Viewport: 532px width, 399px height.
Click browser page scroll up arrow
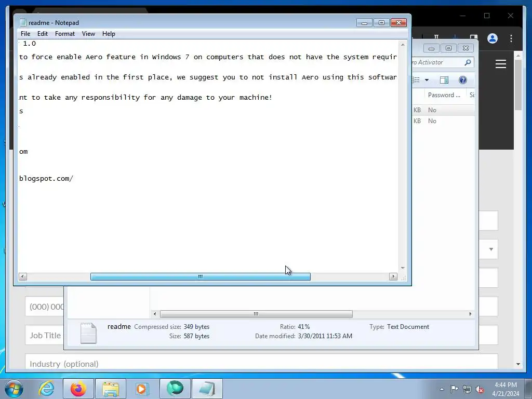pos(518,55)
